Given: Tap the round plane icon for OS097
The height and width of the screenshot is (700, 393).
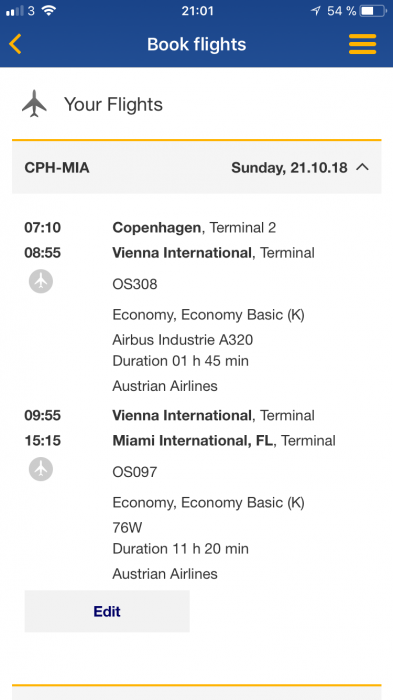Looking at the screenshot, I should 41,469.
